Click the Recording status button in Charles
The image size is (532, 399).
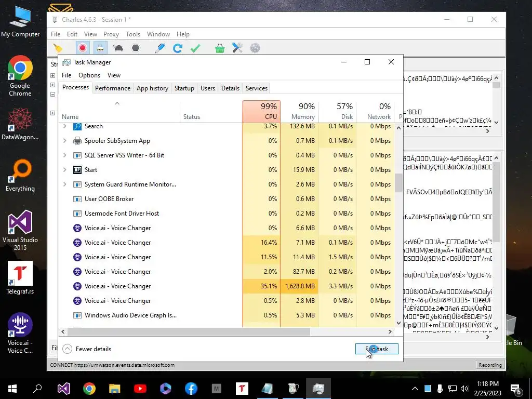(x=490, y=365)
